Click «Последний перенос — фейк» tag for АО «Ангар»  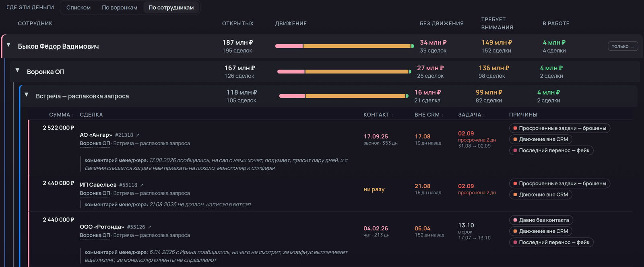[x=551, y=151]
